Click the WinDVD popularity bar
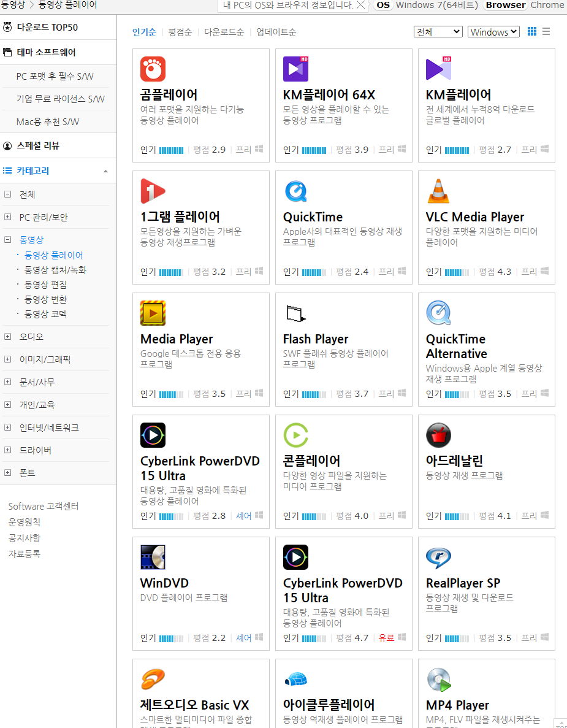567x728 pixels. 171,638
